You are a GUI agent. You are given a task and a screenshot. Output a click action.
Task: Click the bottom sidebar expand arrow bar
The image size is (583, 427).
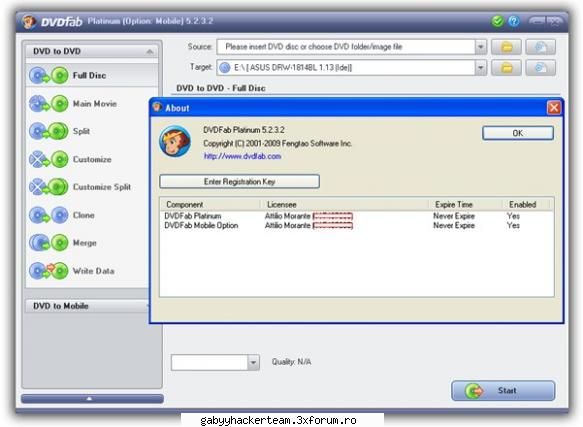coord(92,399)
